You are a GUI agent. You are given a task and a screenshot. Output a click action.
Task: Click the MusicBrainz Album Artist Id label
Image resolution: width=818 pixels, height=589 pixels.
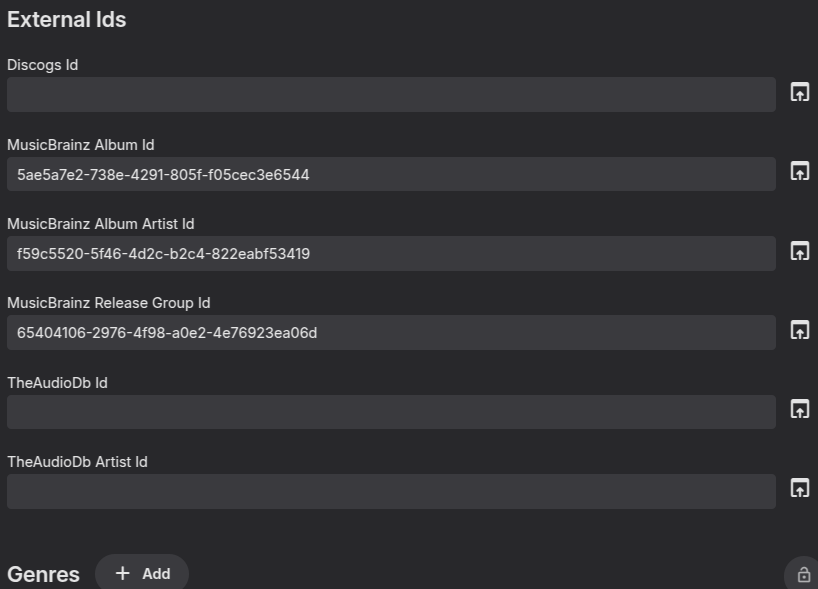(101, 224)
